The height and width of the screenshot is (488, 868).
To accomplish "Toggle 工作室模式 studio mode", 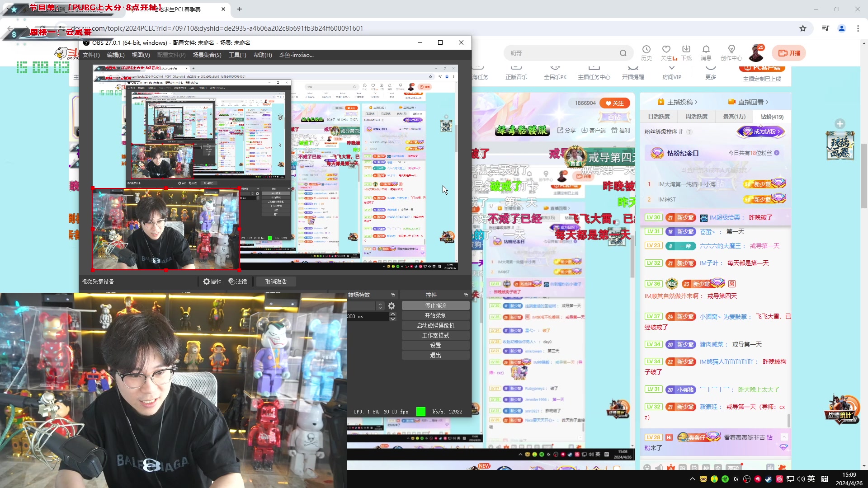I will point(435,335).
